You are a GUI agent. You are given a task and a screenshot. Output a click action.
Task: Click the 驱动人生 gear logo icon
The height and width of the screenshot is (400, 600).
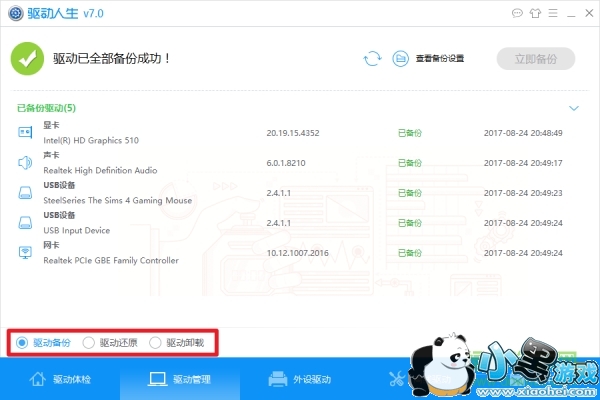point(16,13)
